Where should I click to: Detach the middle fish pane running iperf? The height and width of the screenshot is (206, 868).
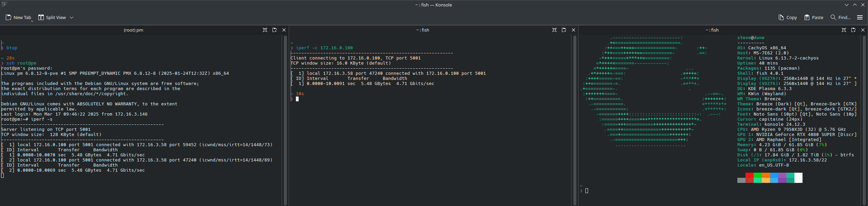click(564, 30)
